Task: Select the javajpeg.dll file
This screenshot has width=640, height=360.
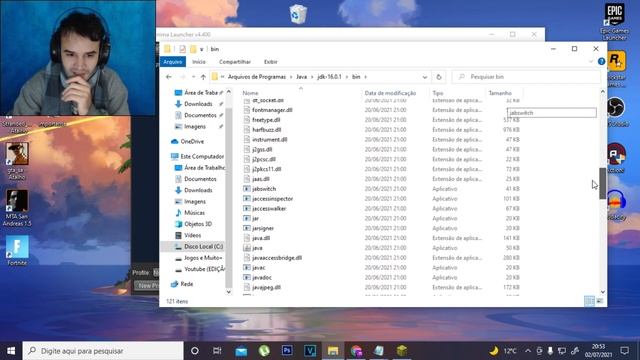Action: click(266, 287)
